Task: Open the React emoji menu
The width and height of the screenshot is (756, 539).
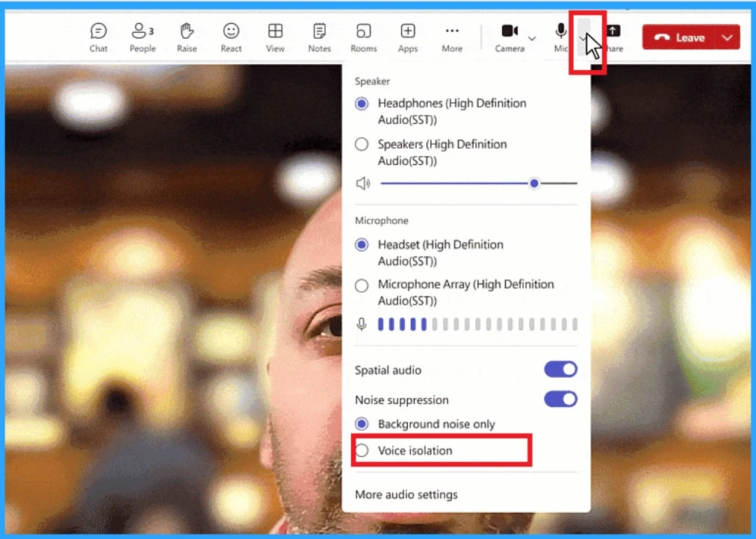Action: pos(231,37)
